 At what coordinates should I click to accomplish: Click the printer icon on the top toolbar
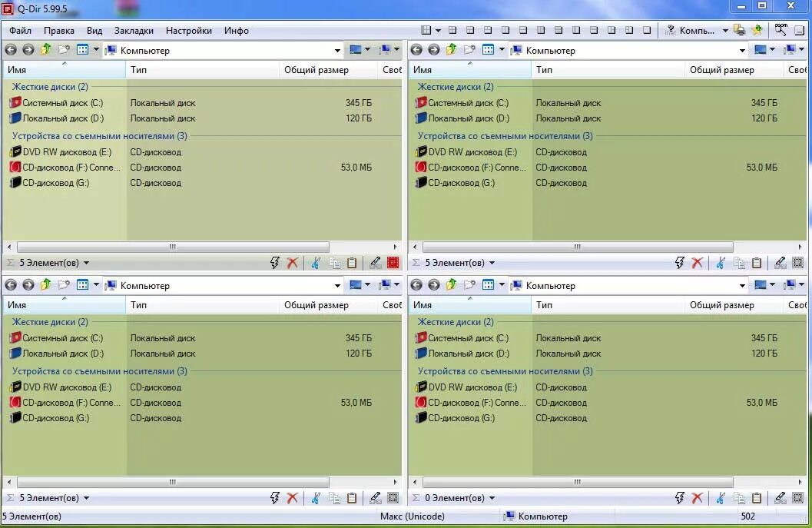[x=739, y=31]
